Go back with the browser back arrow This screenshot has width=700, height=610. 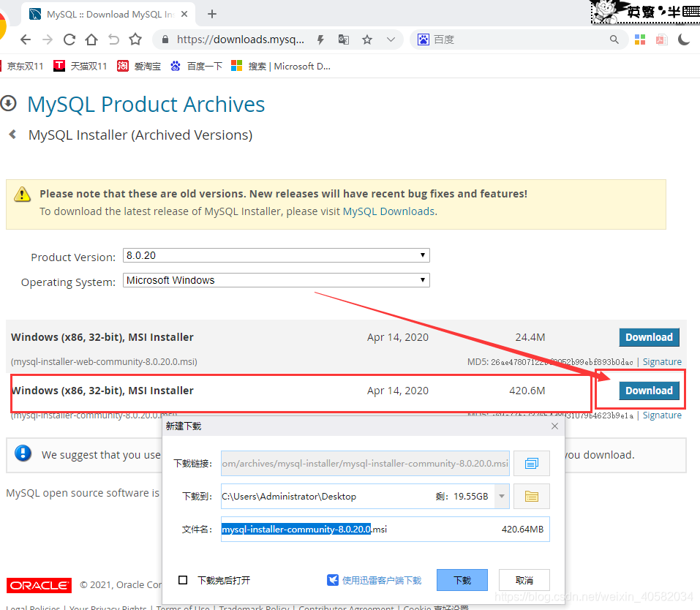point(26,39)
